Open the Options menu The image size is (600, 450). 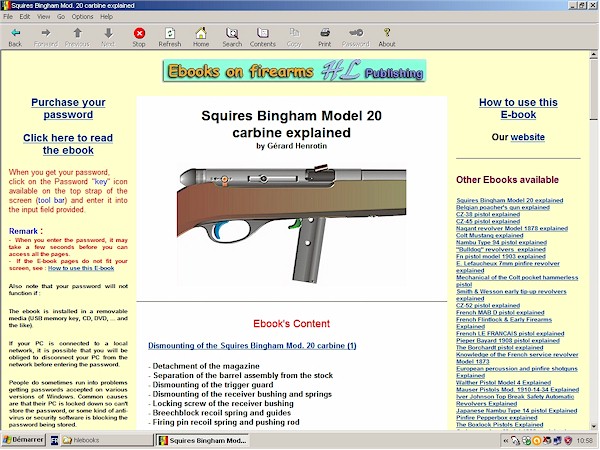(x=83, y=17)
